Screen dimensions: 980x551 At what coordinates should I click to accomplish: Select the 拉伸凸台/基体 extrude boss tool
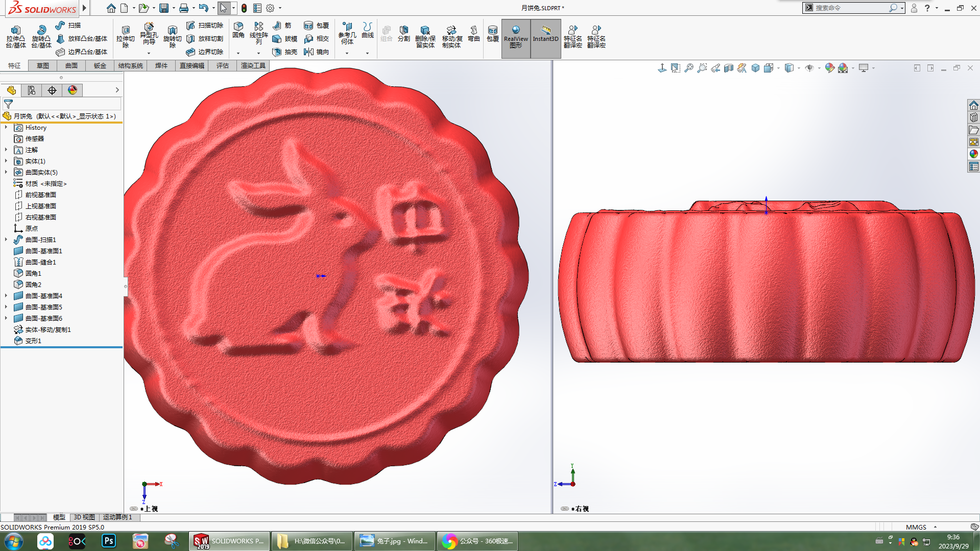(16, 37)
